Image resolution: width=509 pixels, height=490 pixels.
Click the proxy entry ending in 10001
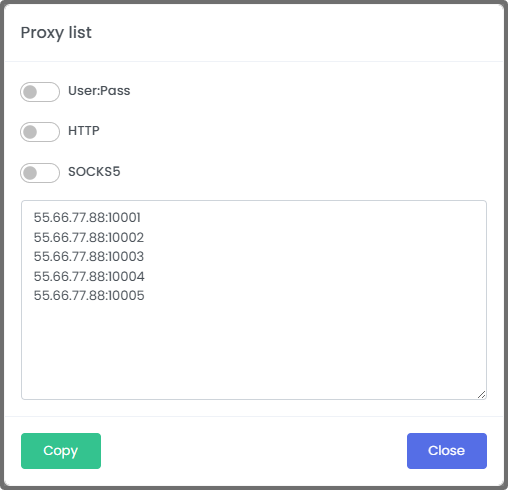[x=87, y=218]
